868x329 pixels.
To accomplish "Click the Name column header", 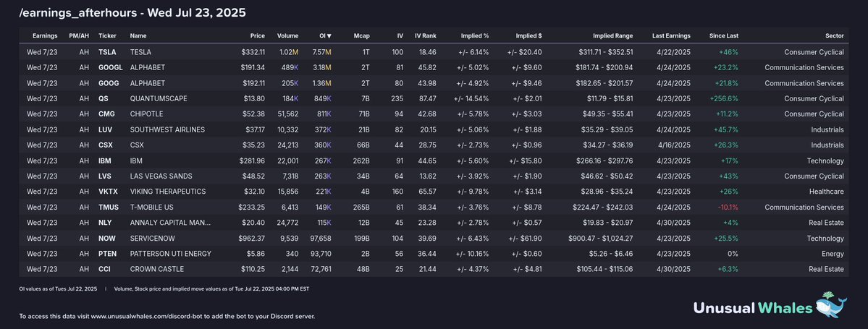I will 138,36.
